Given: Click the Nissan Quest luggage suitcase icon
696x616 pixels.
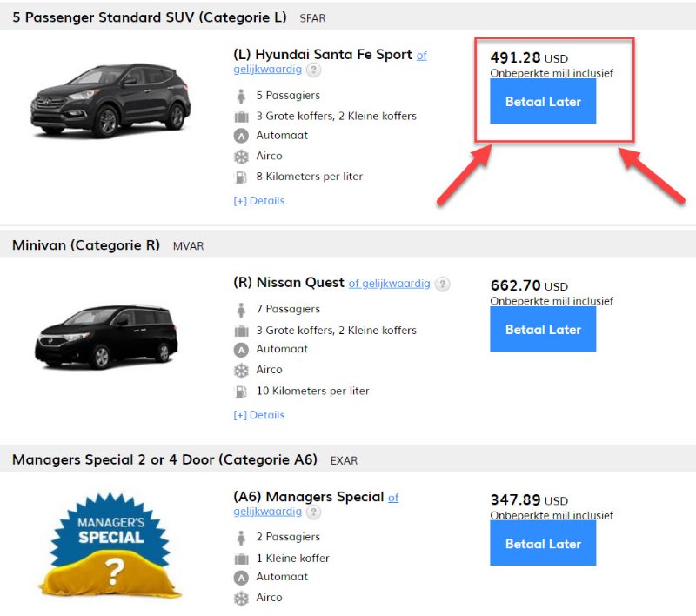Looking at the screenshot, I should tap(241, 331).
